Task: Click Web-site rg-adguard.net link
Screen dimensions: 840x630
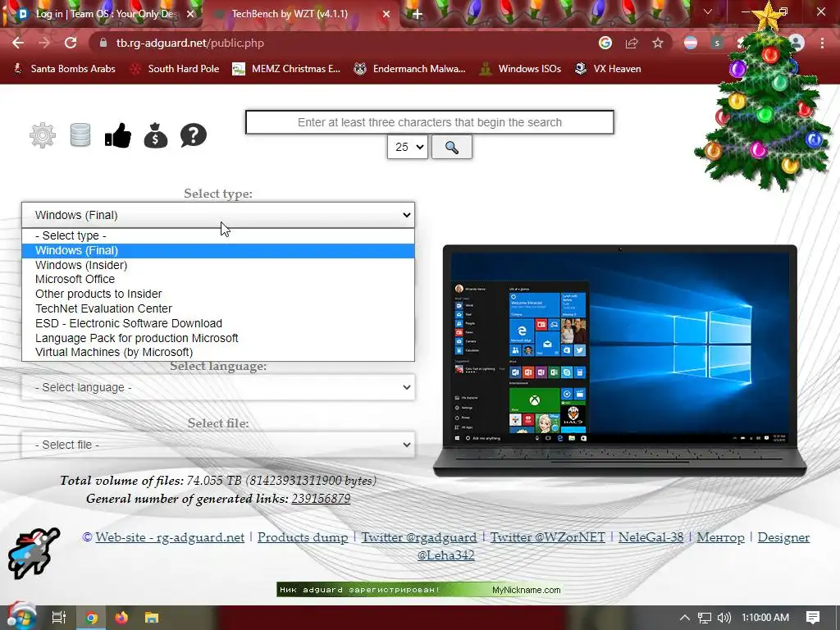Action: pyautogui.click(x=170, y=537)
